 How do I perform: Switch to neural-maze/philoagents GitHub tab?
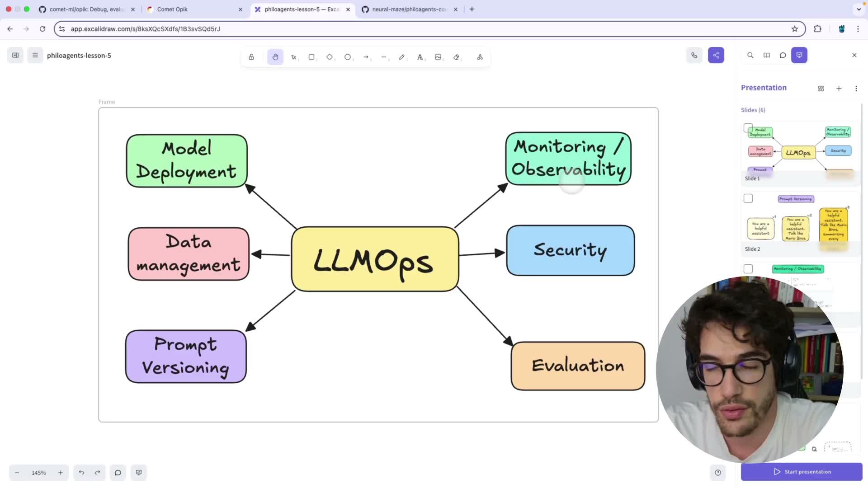pos(409,9)
